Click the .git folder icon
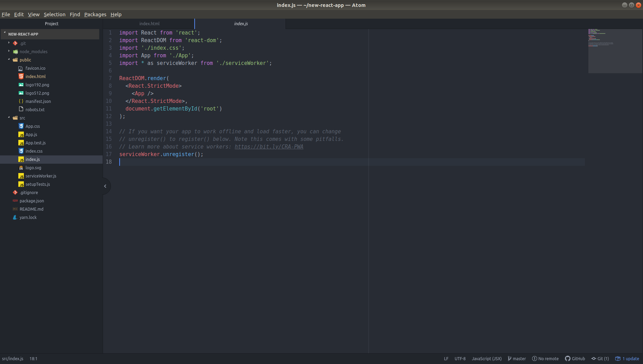The image size is (643, 364). point(15,43)
